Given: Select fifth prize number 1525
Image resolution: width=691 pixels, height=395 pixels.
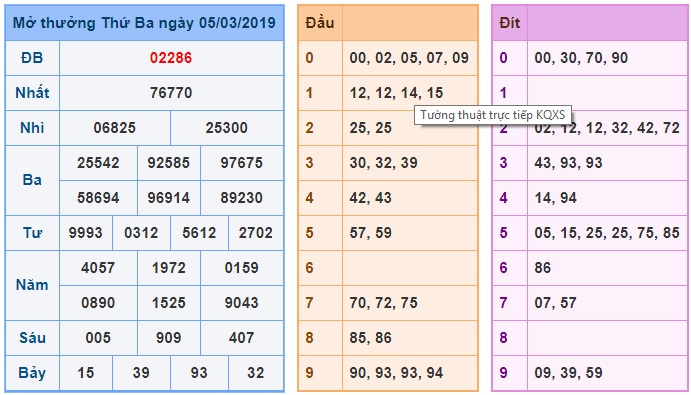Looking at the screenshot, I should [169, 303].
